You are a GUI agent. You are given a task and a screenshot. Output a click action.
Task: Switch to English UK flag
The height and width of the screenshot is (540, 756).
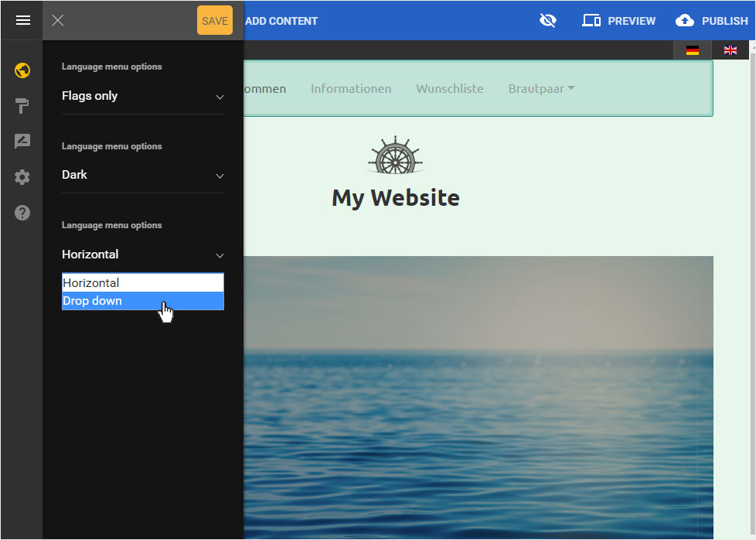[730, 50]
